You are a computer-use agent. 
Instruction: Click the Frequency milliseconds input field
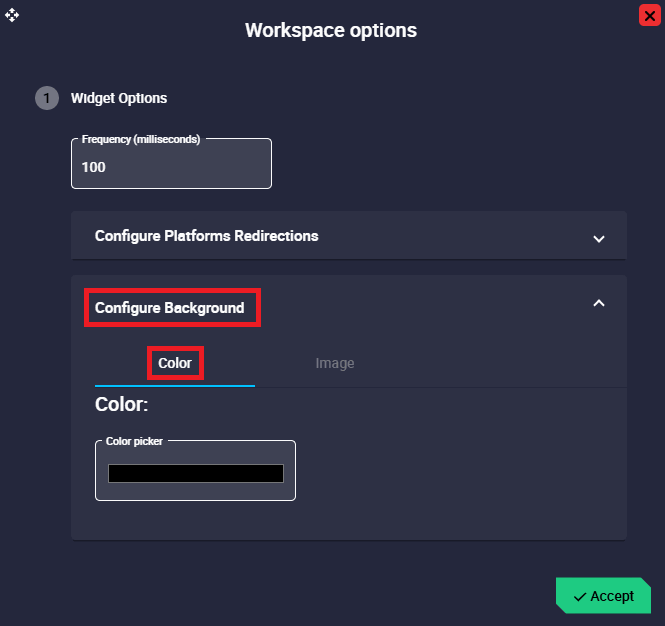tap(190, 167)
